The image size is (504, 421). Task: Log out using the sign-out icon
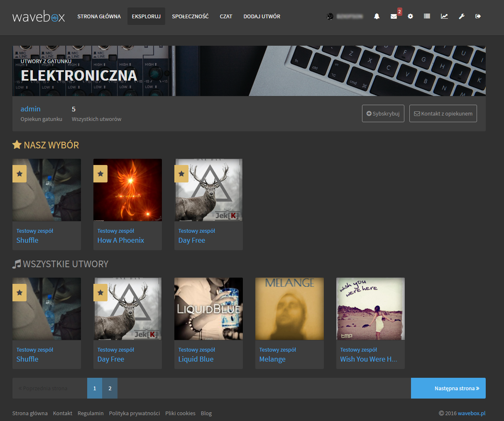click(478, 16)
